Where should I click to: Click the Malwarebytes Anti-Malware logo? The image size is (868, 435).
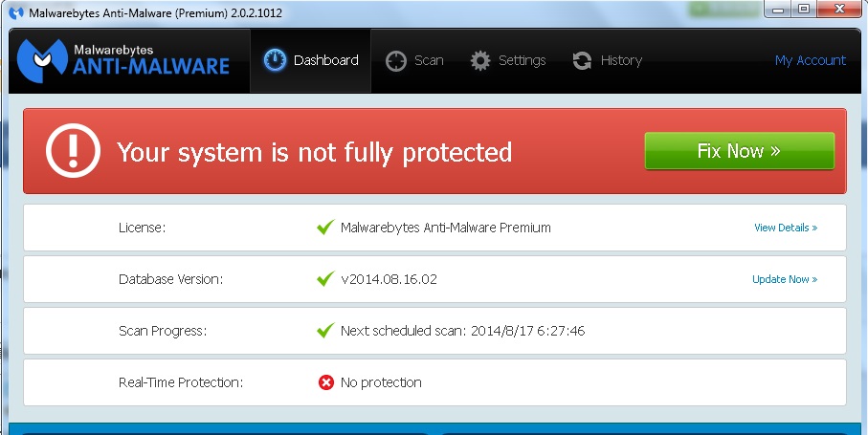[124, 59]
